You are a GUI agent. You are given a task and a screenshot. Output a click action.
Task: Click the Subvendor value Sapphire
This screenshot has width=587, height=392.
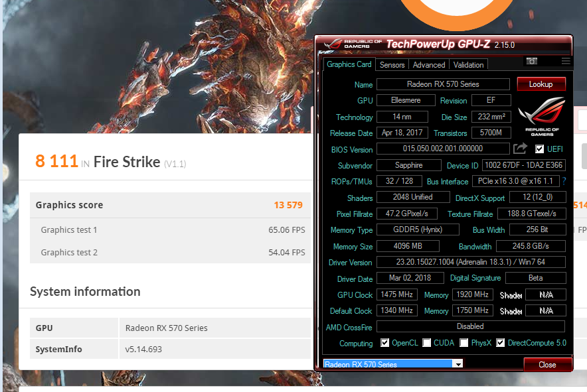tap(409, 165)
